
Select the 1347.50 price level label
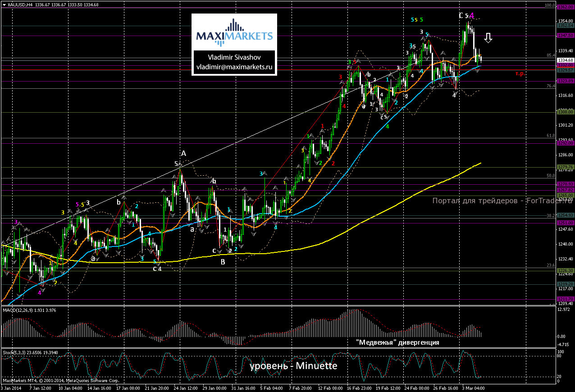(565, 35)
